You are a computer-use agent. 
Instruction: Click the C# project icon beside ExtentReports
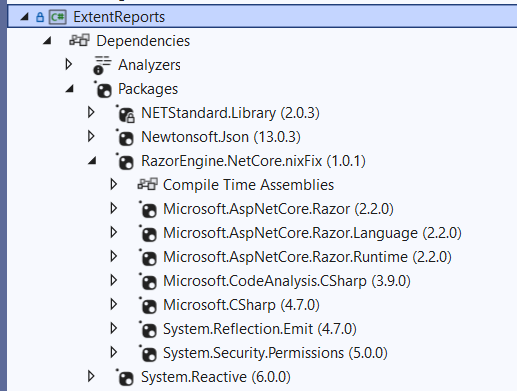58,17
